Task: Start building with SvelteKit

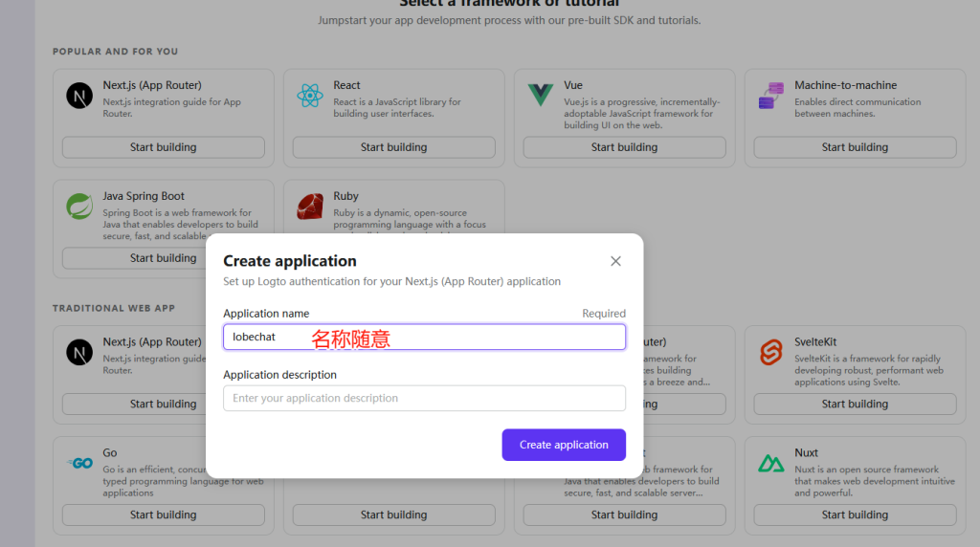Action: coord(855,404)
